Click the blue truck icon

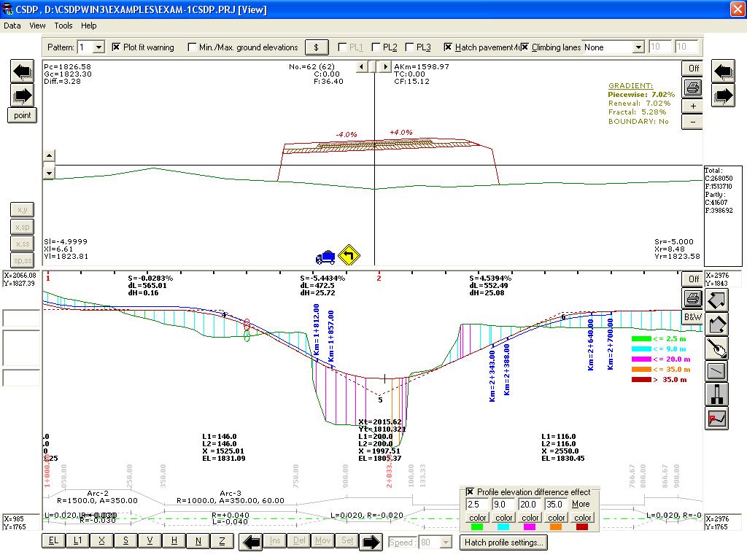click(x=325, y=257)
